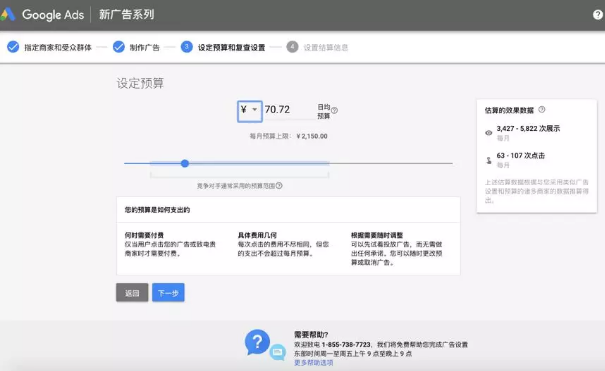Click the large blue question bubble icon
This screenshot has width=605, height=371.
click(257, 342)
